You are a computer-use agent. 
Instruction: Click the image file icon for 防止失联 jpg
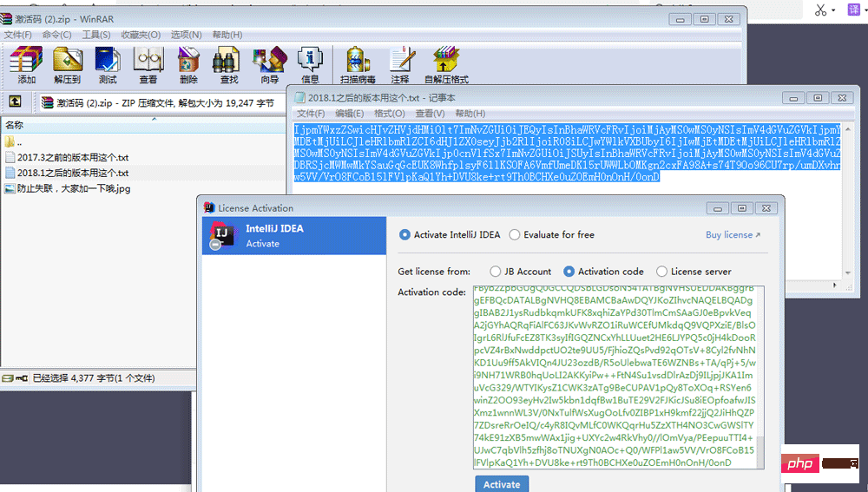(10, 188)
